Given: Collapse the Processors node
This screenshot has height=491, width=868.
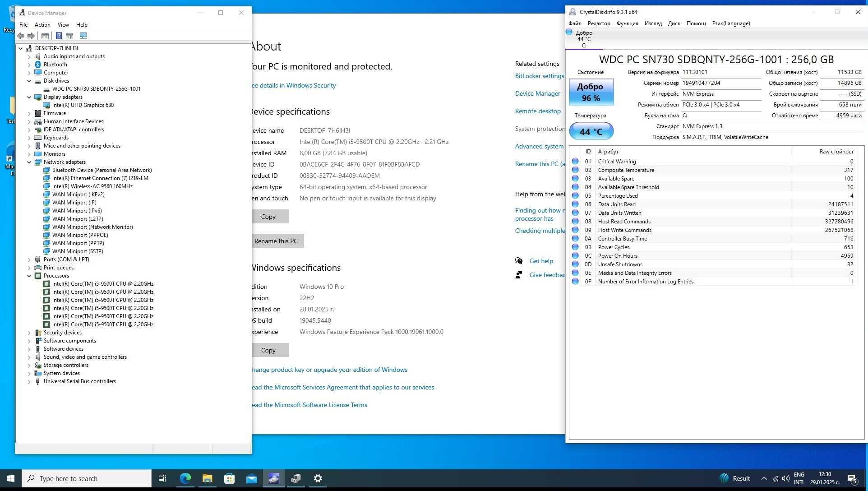Looking at the screenshot, I should click(29, 276).
